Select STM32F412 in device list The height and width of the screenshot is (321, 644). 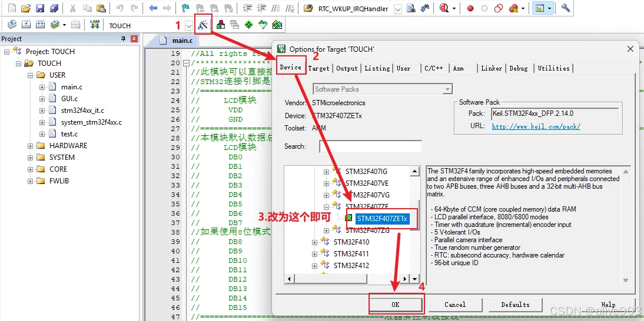[351, 266]
